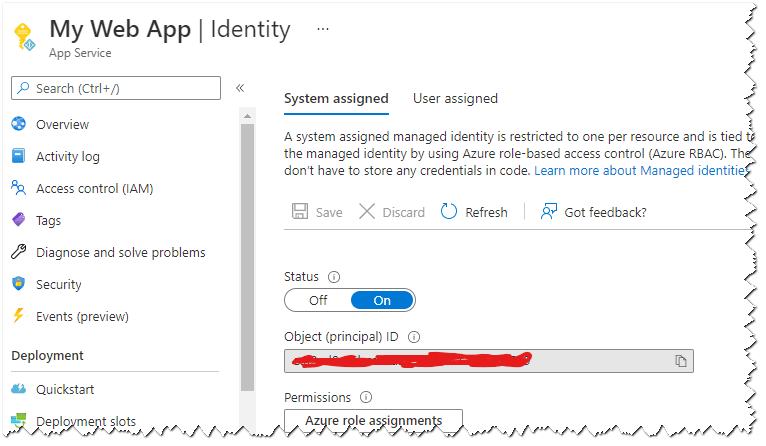This screenshot has height=446, width=766.
Task: Click the Status info icon
Action: 334,277
